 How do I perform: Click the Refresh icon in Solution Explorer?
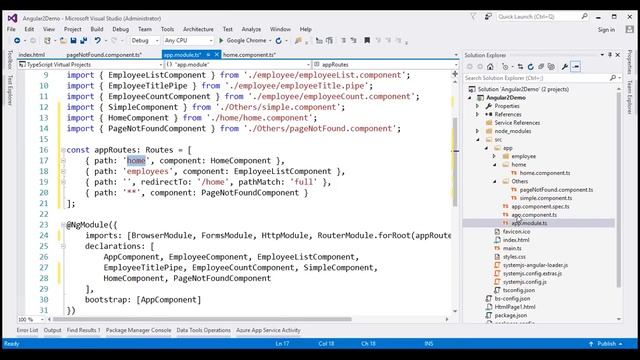coord(531,67)
